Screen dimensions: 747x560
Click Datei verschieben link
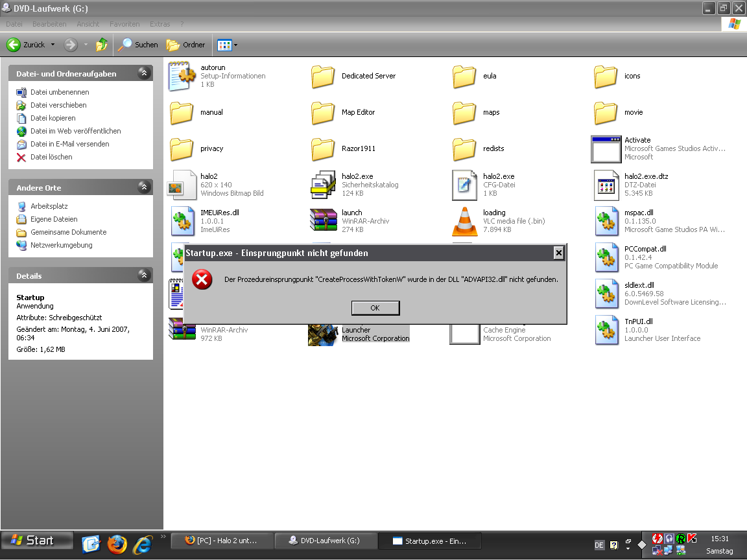[58, 105]
